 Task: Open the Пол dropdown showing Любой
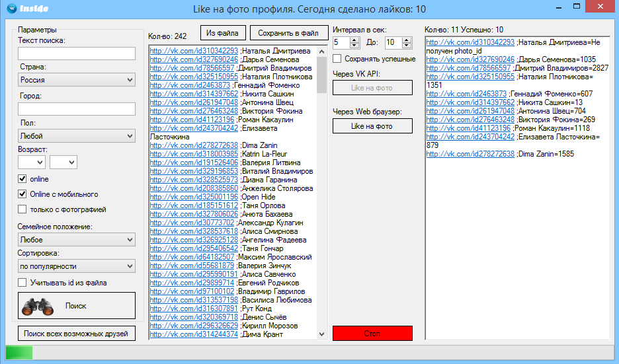pos(77,136)
